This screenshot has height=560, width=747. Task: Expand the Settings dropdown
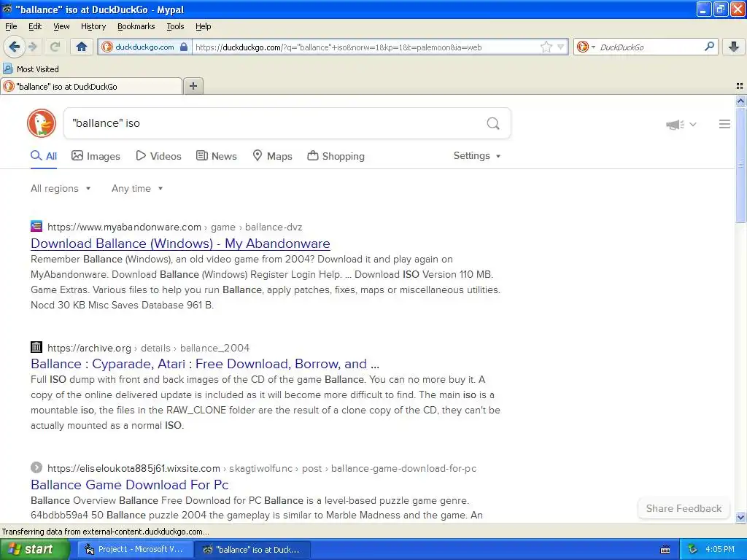click(477, 156)
